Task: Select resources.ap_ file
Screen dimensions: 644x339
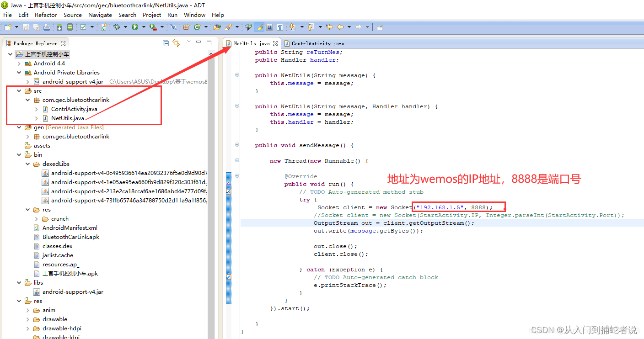Action: pos(61,265)
